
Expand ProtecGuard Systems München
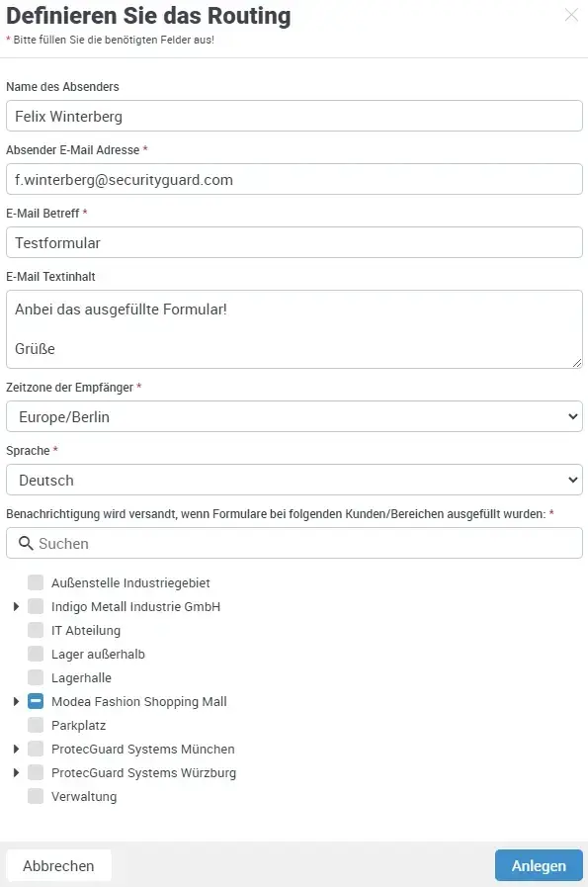tap(15, 749)
